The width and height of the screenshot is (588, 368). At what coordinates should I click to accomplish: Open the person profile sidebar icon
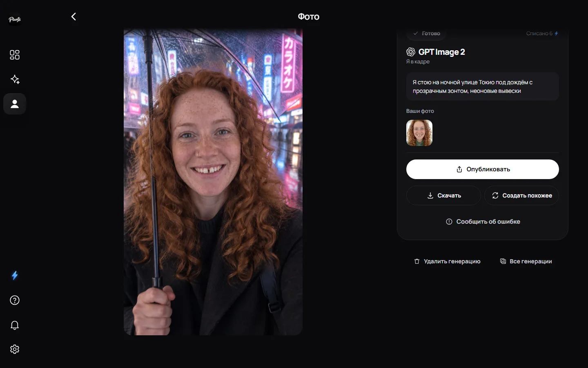click(x=15, y=104)
